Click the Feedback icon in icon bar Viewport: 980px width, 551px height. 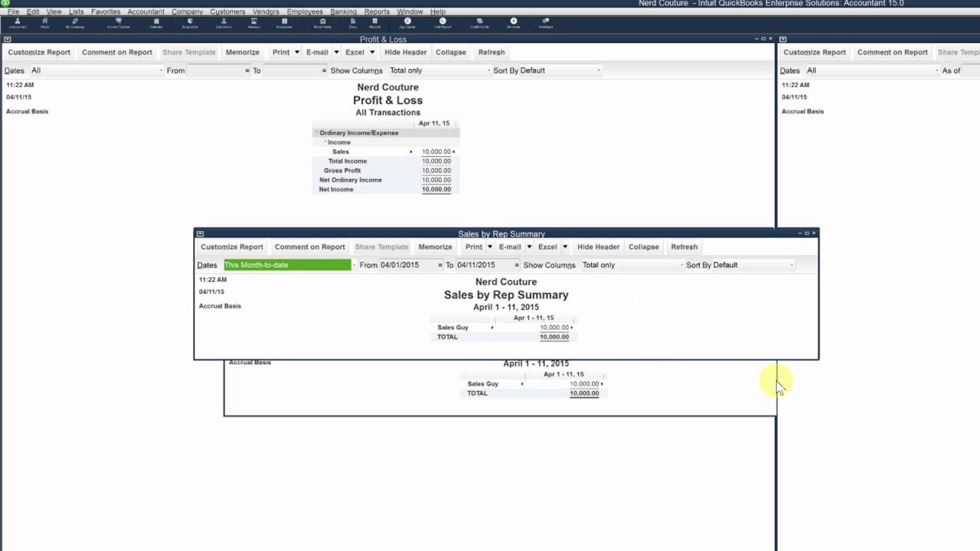click(546, 23)
